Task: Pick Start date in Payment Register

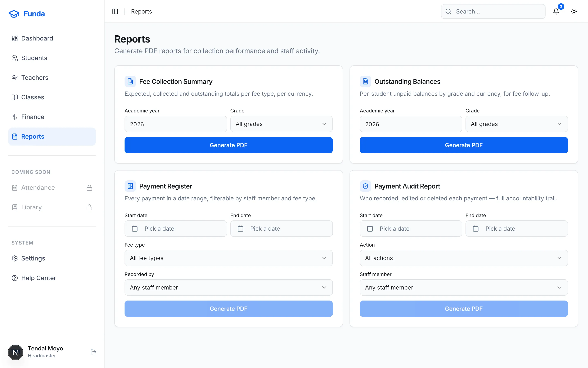Action: pyautogui.click(x=176, y=229)
